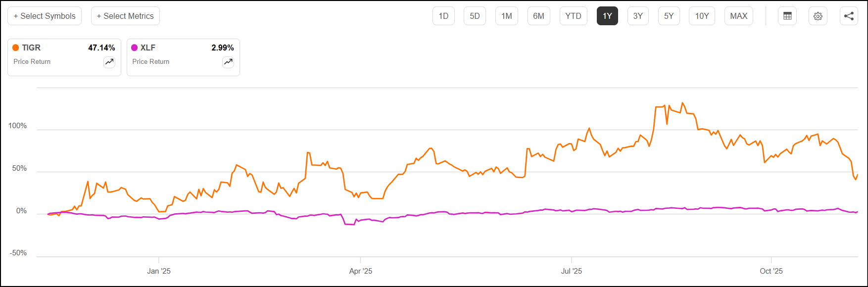The width and height of the screenshot is (868, 287).
Task: Select the magenta dot next to XLF
Action: coord(134,48)
